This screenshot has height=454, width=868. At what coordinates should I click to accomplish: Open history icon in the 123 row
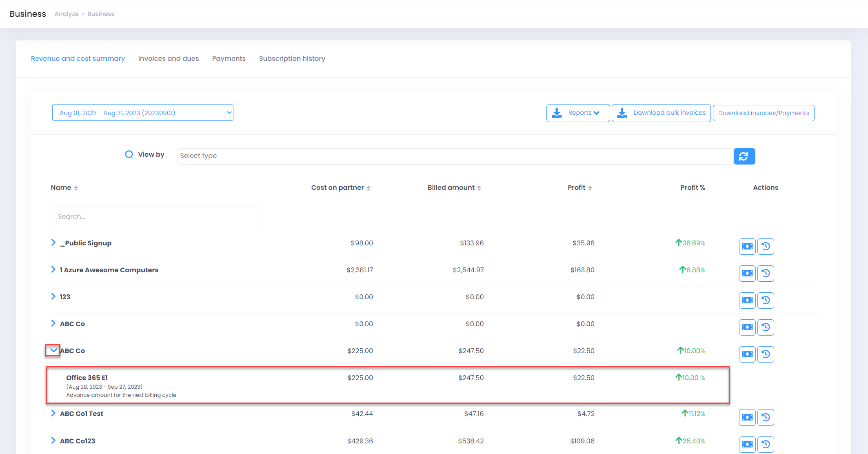(x=766, y=300)
